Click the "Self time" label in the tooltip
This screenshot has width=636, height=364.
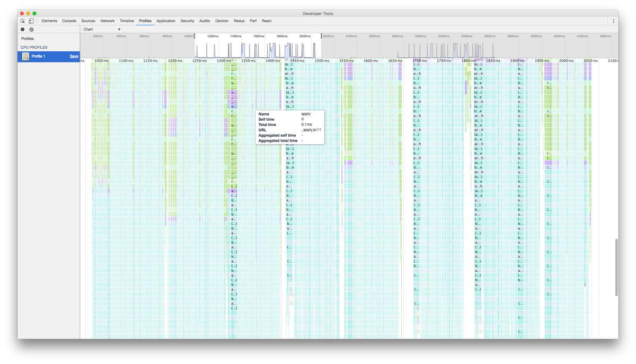click(x=266, y=119)
